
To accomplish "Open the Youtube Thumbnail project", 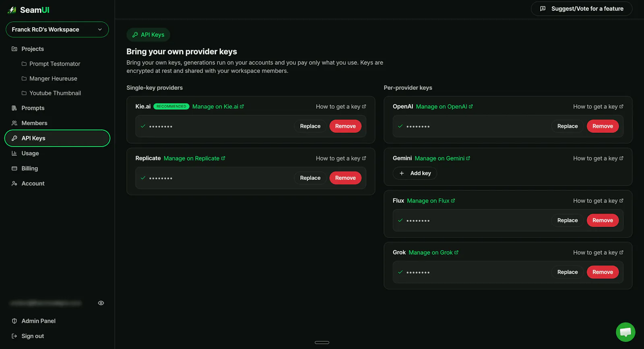I will coord(55,93).
